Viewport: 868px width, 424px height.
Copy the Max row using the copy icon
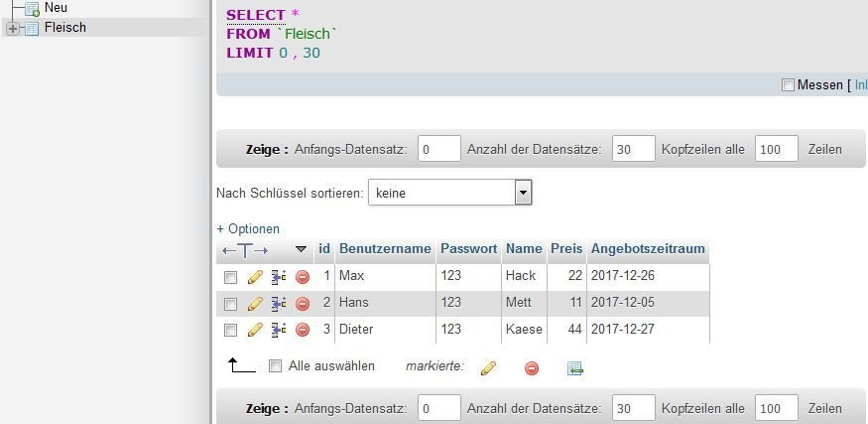[279, 277]
